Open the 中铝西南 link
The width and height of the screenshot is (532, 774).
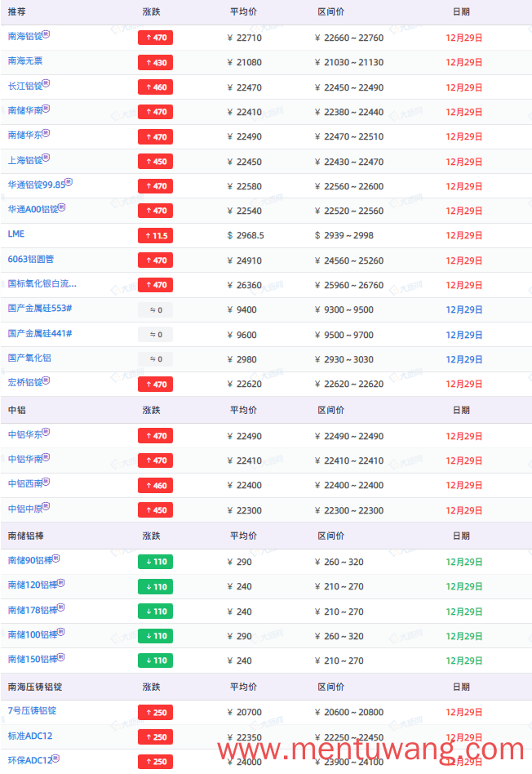(25, 484)
